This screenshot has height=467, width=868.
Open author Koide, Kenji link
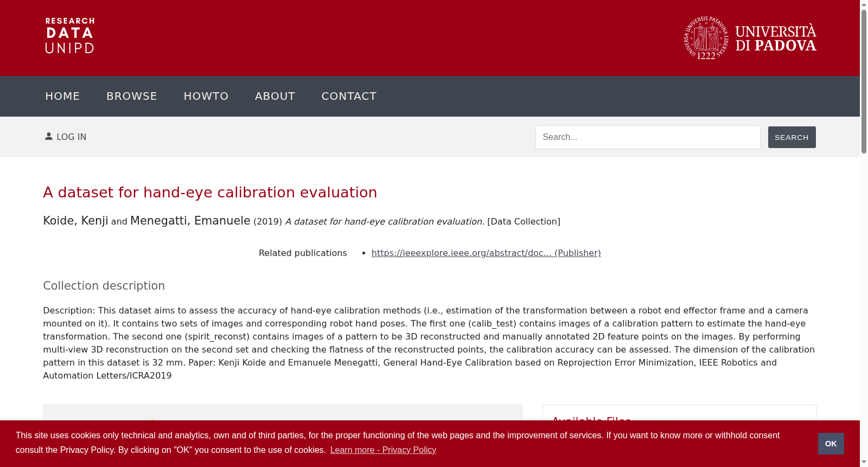coord(75,221)
